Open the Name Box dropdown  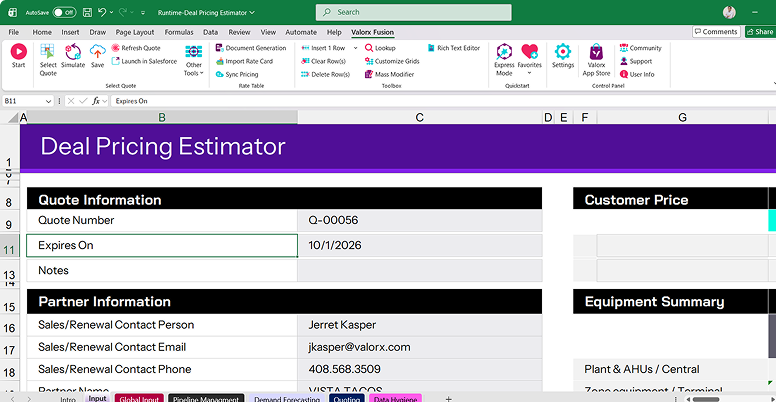(48, 101)
